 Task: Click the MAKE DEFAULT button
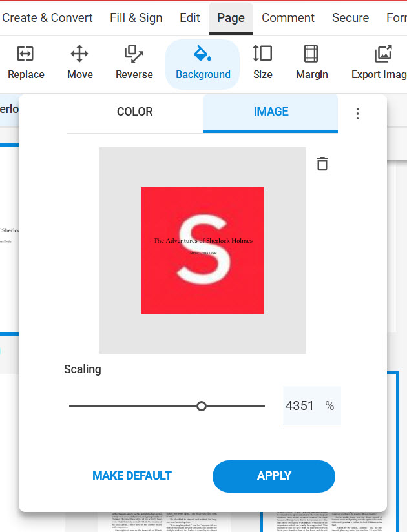tap(132, 476)
